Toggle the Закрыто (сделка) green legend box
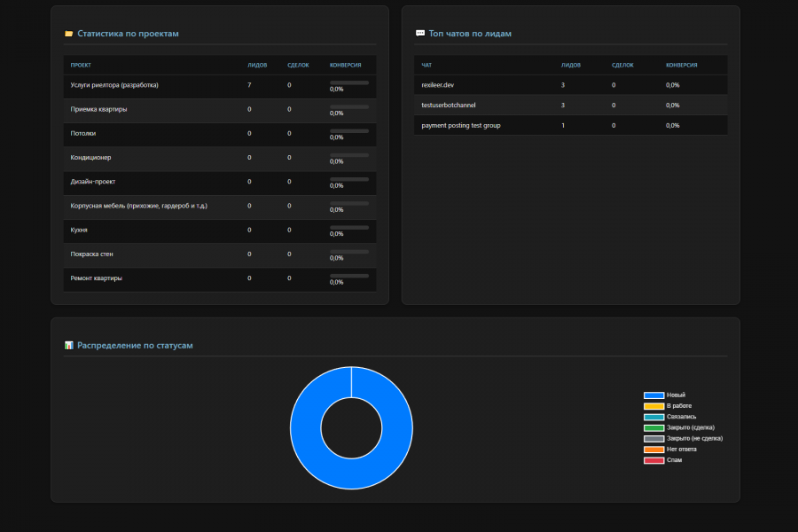This screenshot has height=532, width=798. (x=653, y=427)
